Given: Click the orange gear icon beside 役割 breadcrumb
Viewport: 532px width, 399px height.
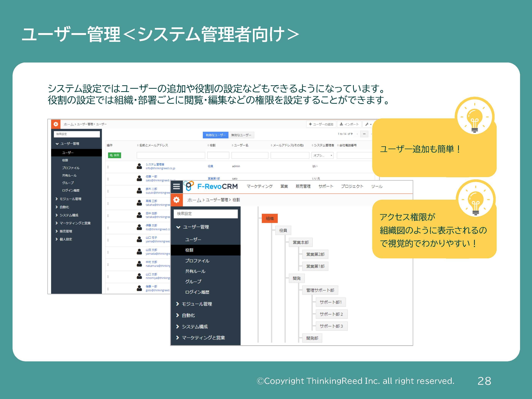Looking at the screenshot, I should point(177,200).
